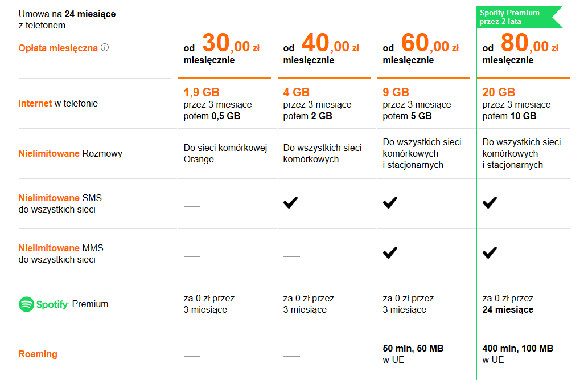
Task: Click the MMS checkmark in the 80 zł plan
Action: click(490, 253)
